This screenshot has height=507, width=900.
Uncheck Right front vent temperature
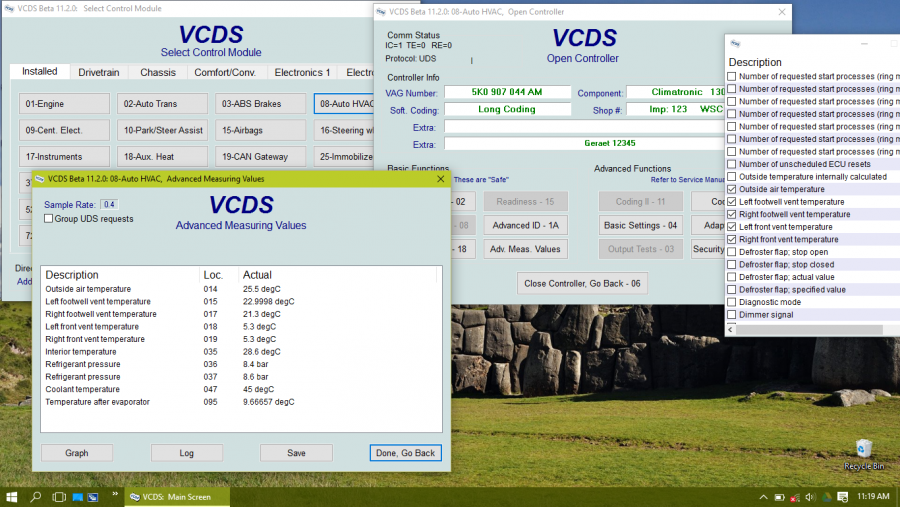732,239
